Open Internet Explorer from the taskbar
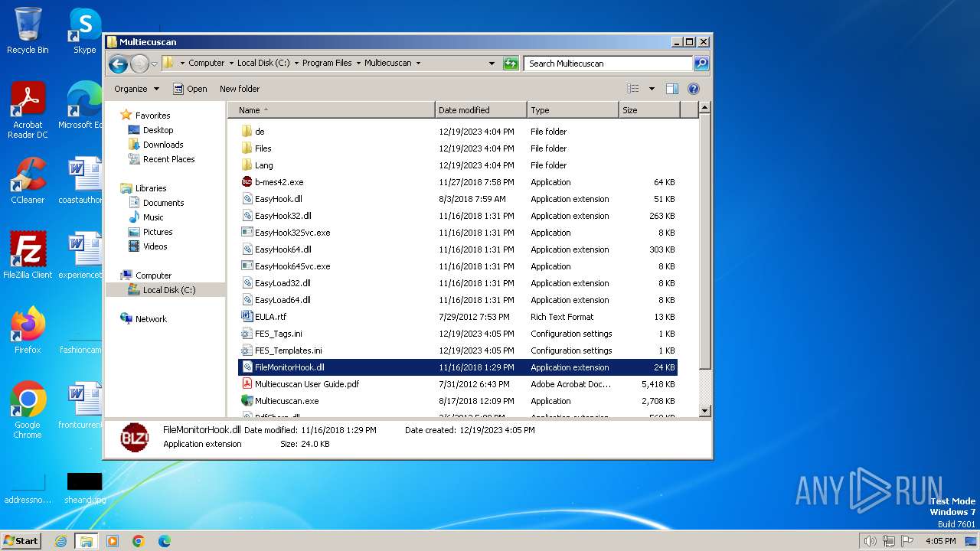 (x=60, y=541)
